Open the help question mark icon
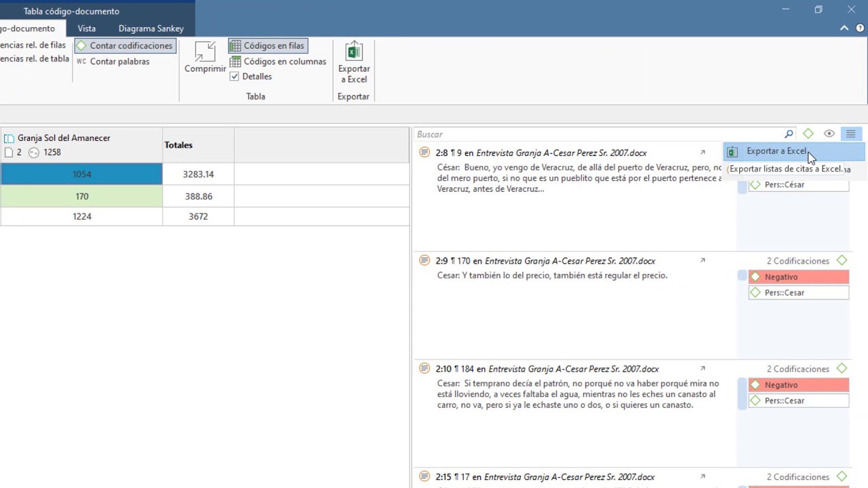 860,28
